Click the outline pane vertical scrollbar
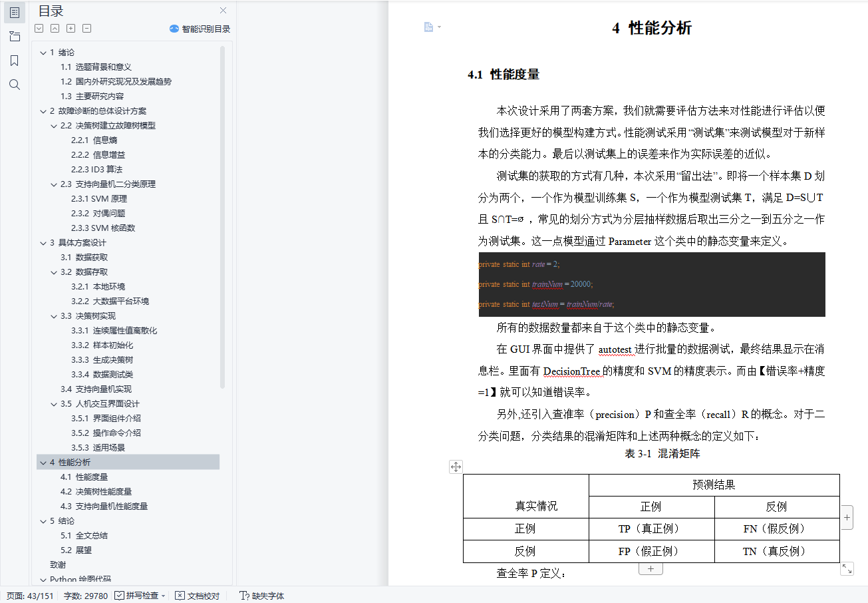The image size is (868, 603). point(223,216)
